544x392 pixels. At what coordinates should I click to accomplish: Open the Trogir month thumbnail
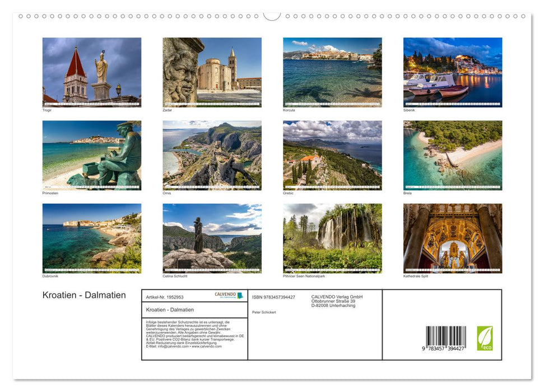[x=91, y=72]
